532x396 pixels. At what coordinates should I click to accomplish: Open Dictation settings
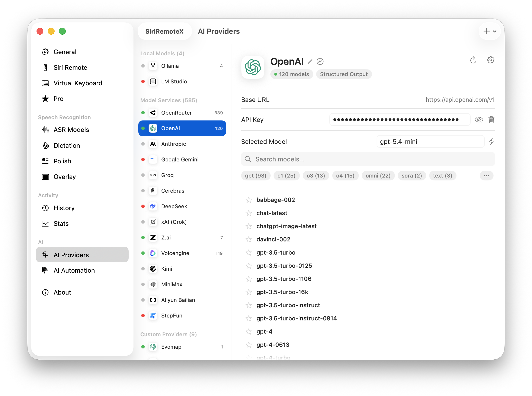point(82,146)
